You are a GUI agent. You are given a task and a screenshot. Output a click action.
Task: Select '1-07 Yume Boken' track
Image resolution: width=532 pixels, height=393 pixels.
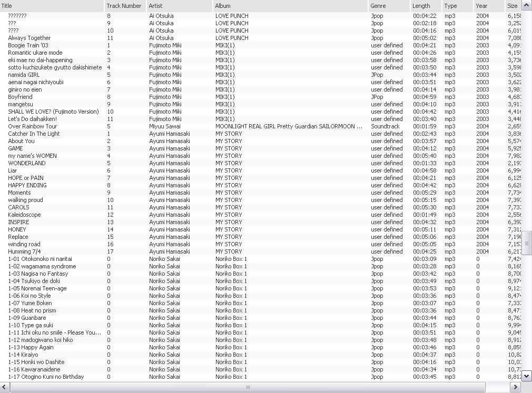coord(261,303)
